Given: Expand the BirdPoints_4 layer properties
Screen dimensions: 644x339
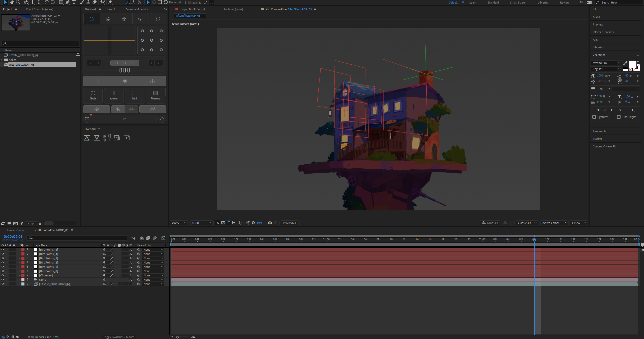Looking at the screenshot, I should pyautogui.click(x=19, y=254).
